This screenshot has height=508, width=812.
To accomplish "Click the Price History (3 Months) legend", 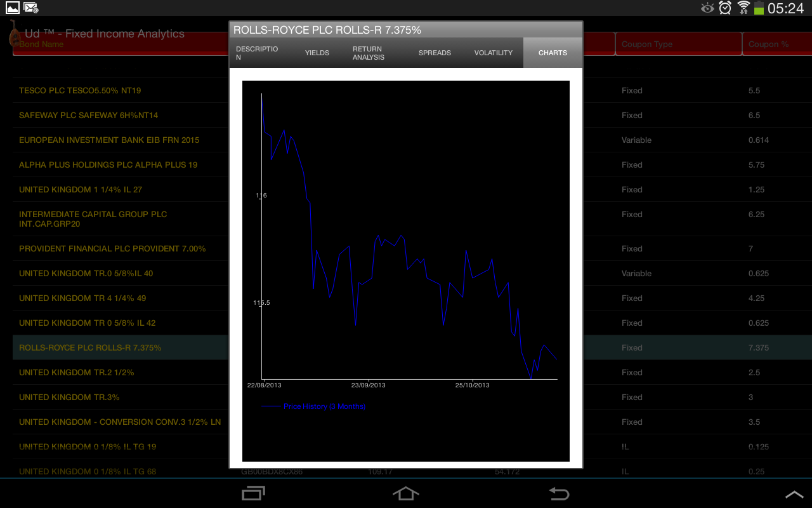I will click(324, 406).
